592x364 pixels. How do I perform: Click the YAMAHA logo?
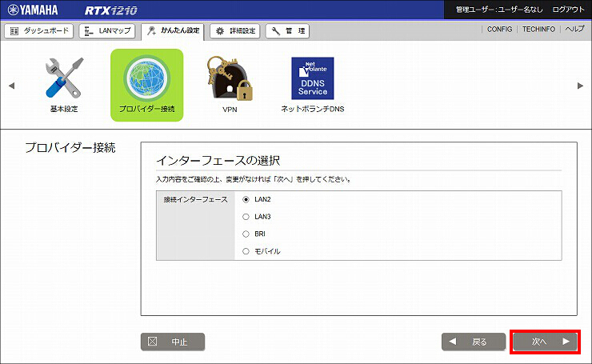34,10
